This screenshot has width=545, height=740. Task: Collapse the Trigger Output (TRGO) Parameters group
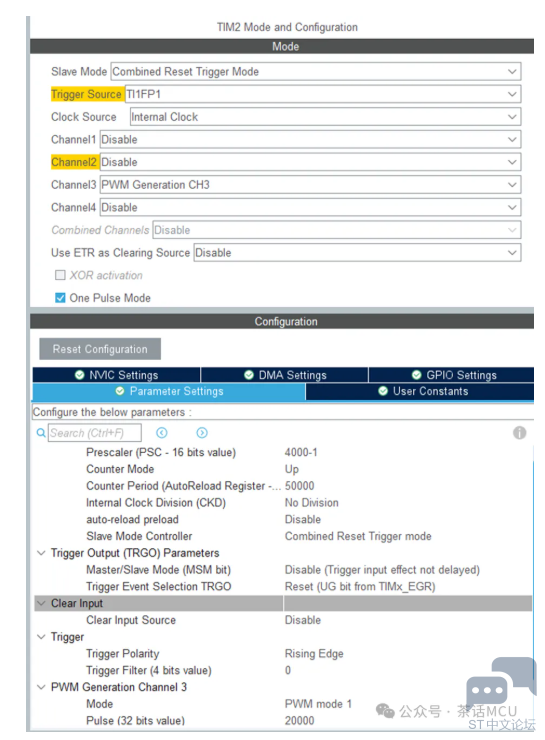click(42, 553)
